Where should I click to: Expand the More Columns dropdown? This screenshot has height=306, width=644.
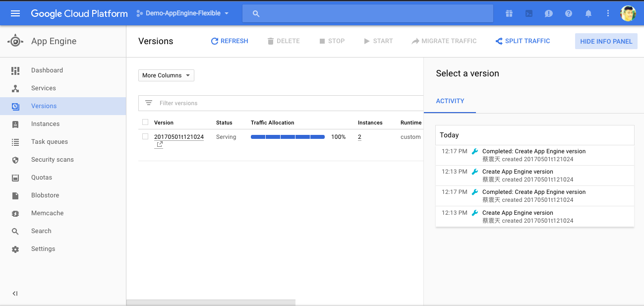(166, 75)
